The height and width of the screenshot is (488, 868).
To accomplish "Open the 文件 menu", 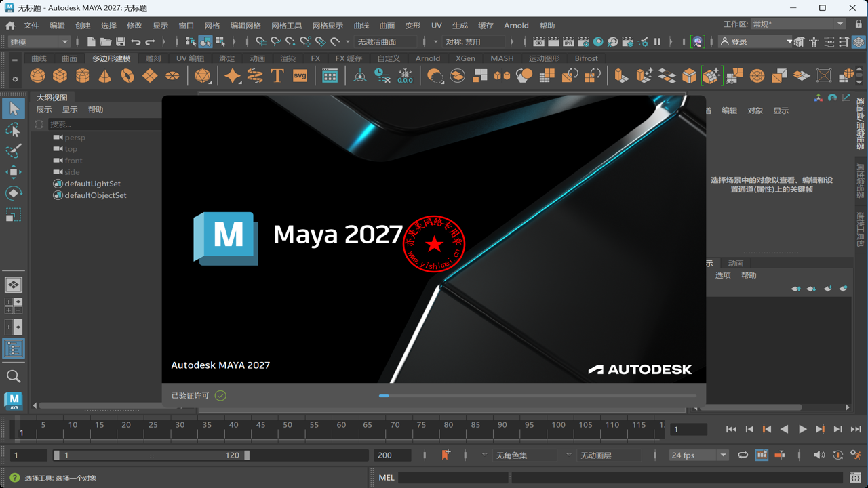I will 31,26.
